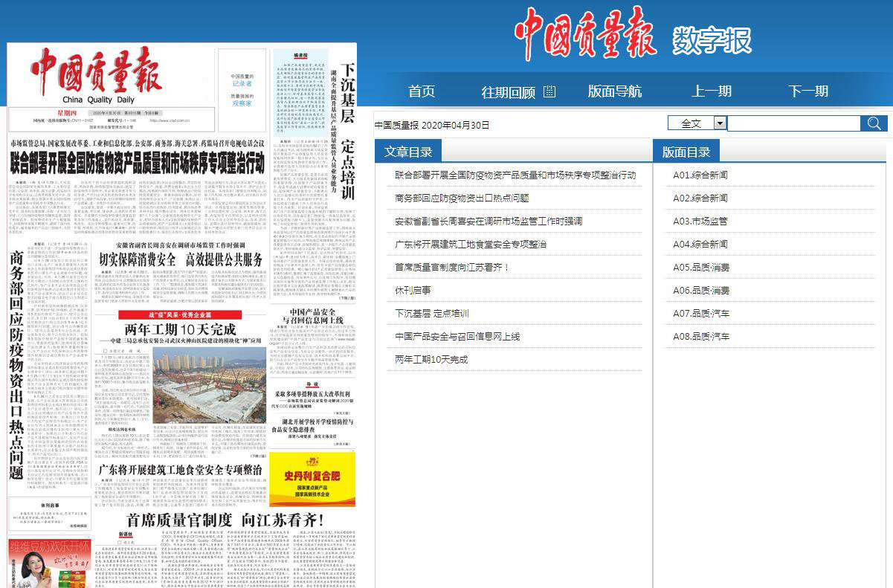The image size is (893, 588).
Task: Click the magnifying glass search icon
Action: click(x=874, y=123)
